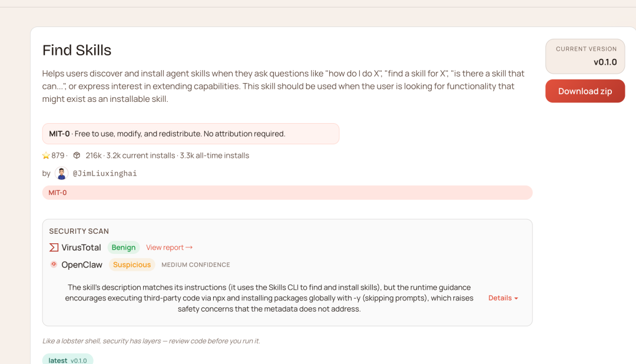Expand the Details dropdown in security scan

503,298
